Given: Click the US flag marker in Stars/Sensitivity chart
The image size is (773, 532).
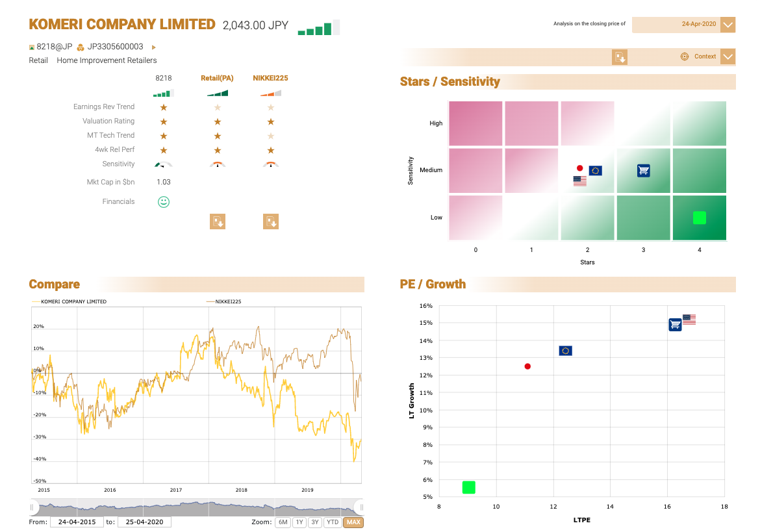Looking at the screenshot, I should (x=579, y=181).
